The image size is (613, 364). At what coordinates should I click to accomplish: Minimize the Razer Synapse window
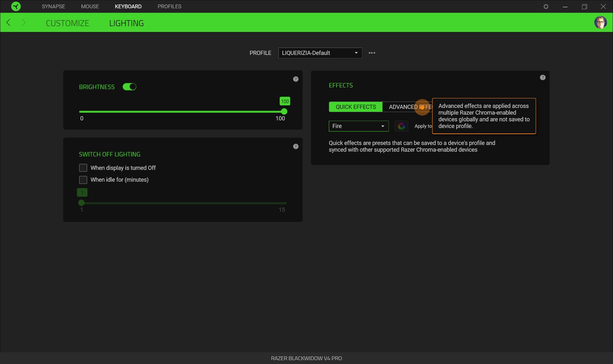tap(565, 7)
